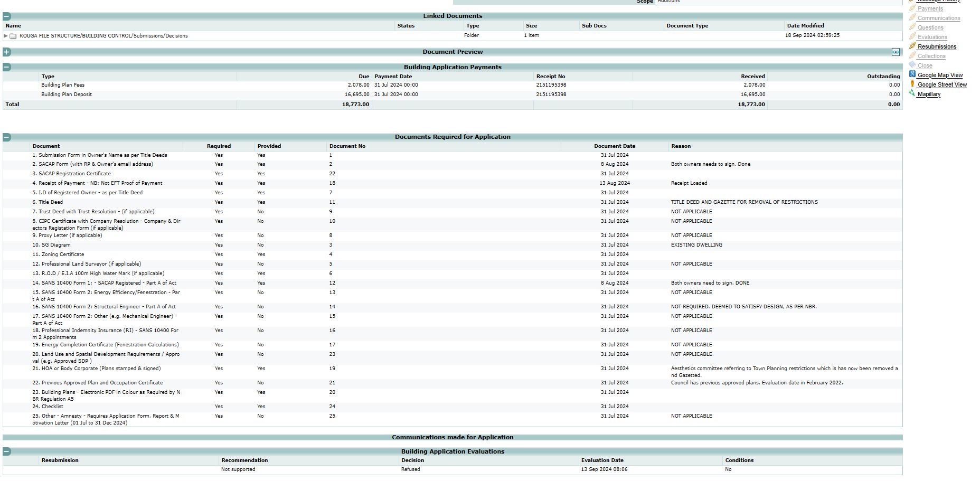This screenshot has width=980, height=481.
Task: Click the folder icon beside KOUGA FILE STRUCTURE
Action: (x=13, y=36)
